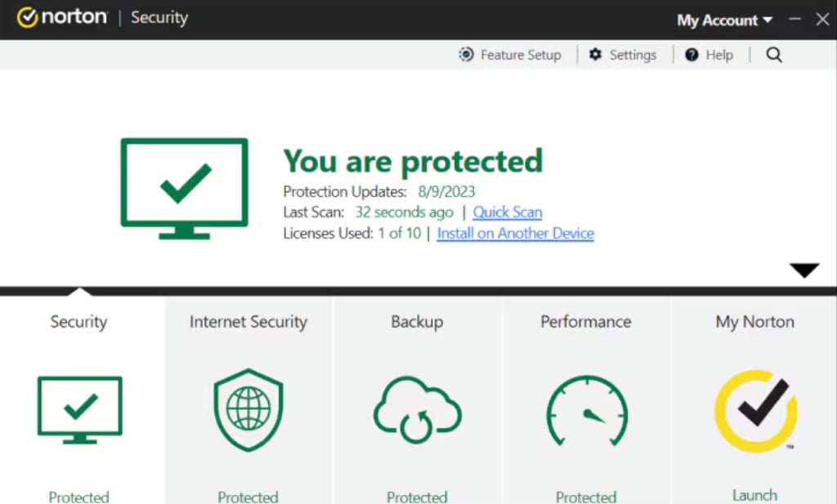The image size is (837, 504).
Task: Select the Backup tab label
Action: point(417,322)
